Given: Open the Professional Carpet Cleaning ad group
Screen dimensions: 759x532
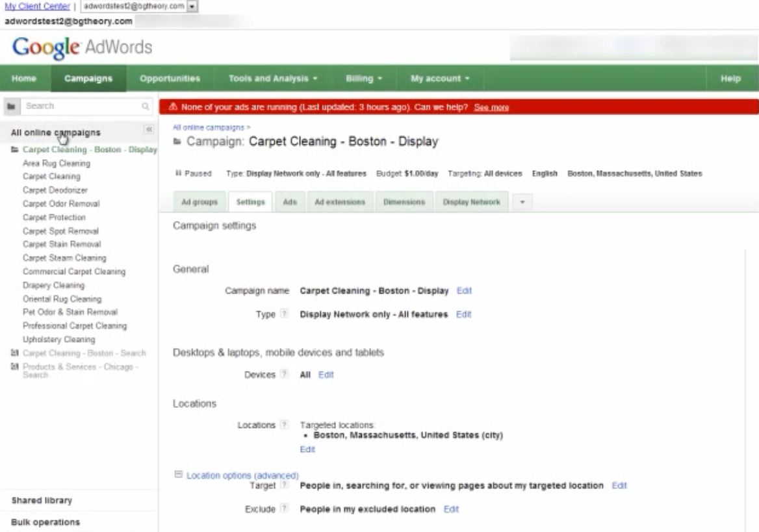Looking at the screenshot, I should 75,326.
